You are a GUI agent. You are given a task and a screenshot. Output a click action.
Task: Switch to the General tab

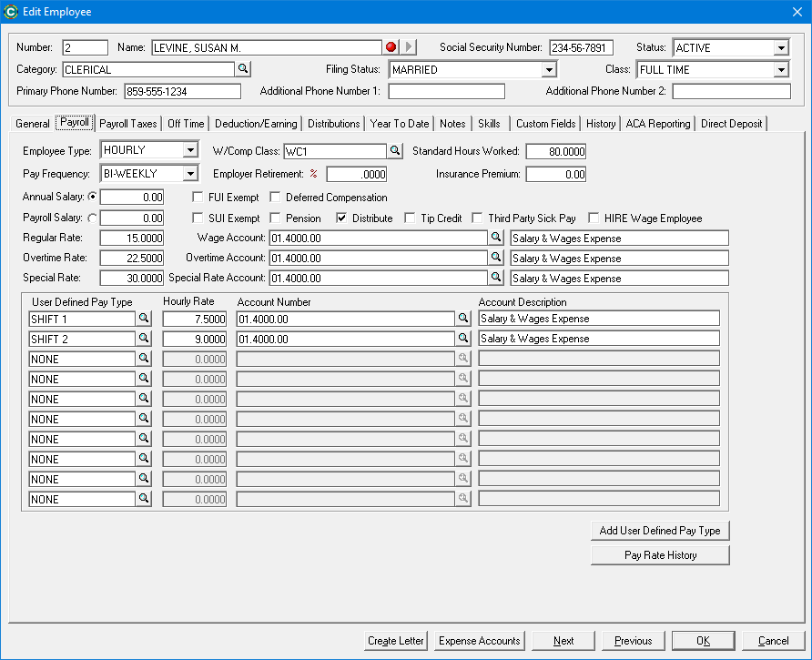tap(33, 124)
